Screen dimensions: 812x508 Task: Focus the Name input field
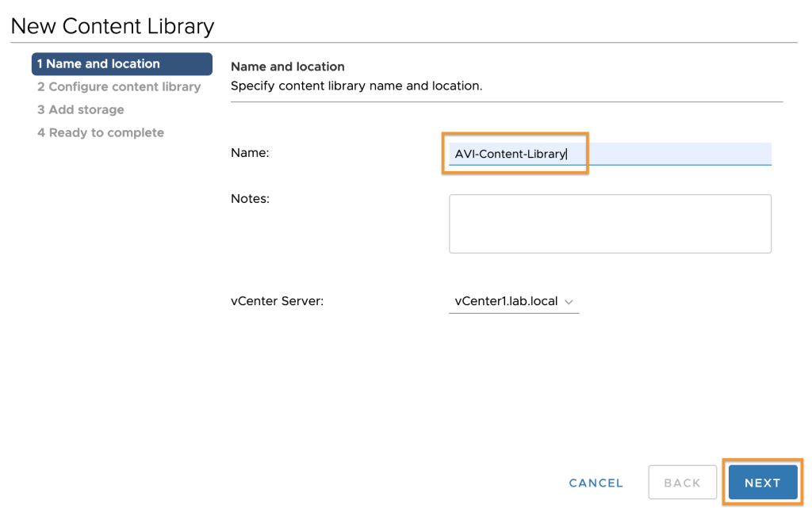(x=610, y=155)
